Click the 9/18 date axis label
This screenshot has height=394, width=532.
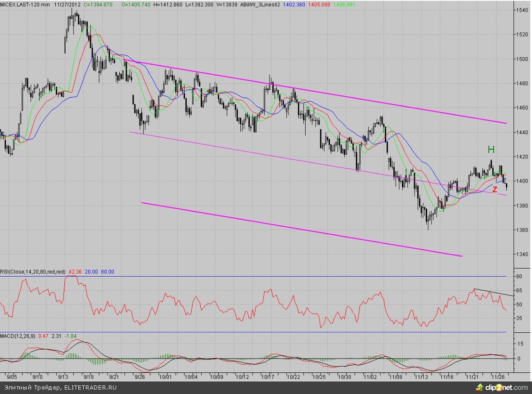88,376
